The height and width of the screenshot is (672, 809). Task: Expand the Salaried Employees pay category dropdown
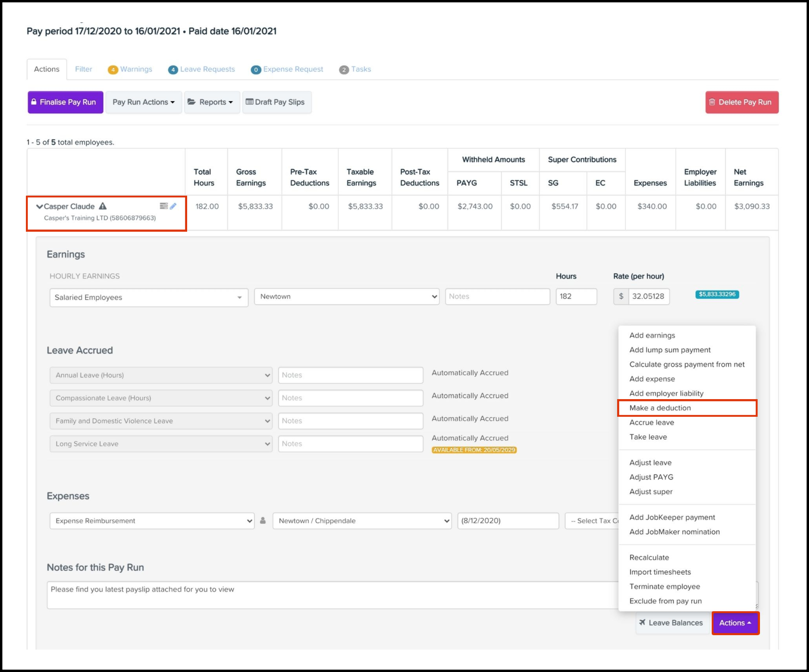click(x=149, y=298)
